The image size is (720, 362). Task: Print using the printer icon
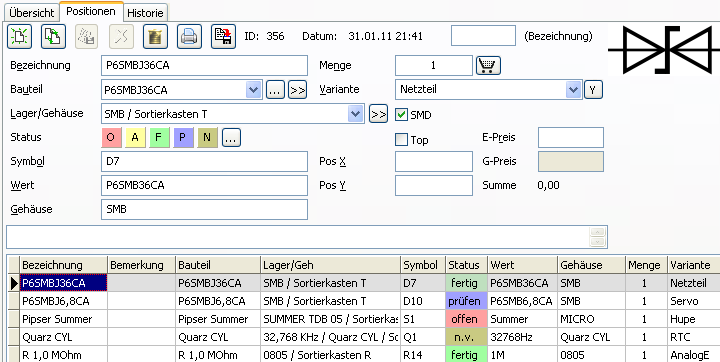(x=189, y=36)
